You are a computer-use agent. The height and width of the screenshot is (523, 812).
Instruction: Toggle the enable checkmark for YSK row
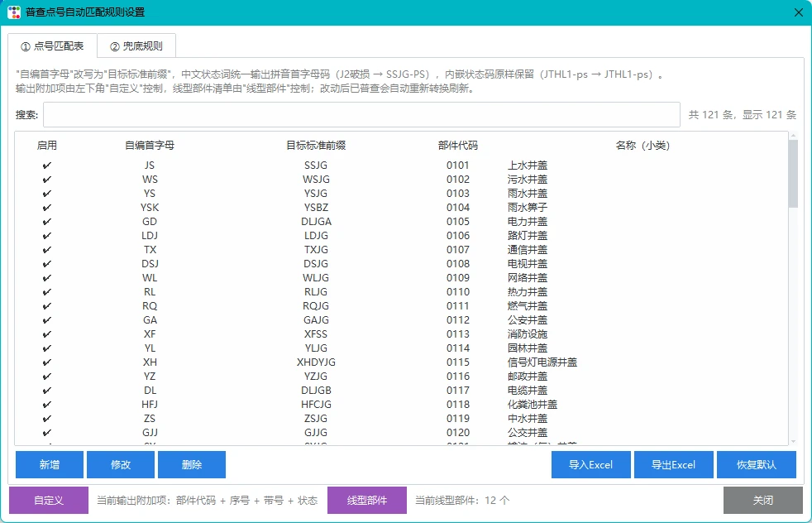pos(46,208)
